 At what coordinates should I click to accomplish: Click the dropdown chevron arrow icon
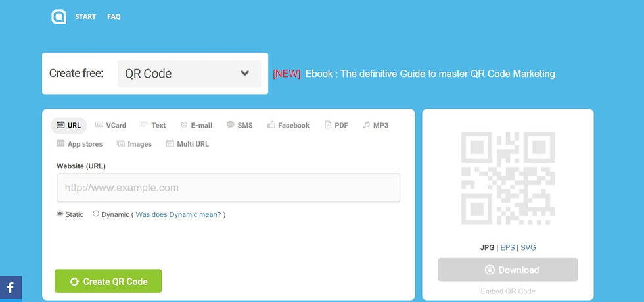pos(244,73)
